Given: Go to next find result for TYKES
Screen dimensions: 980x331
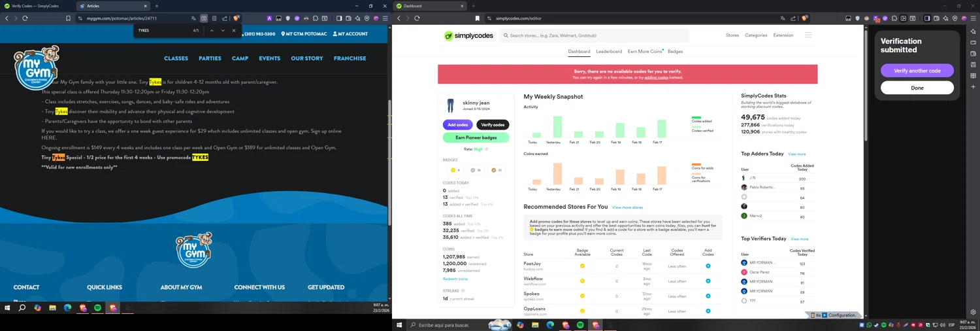Looking at the screenshot, I should 223,31.
